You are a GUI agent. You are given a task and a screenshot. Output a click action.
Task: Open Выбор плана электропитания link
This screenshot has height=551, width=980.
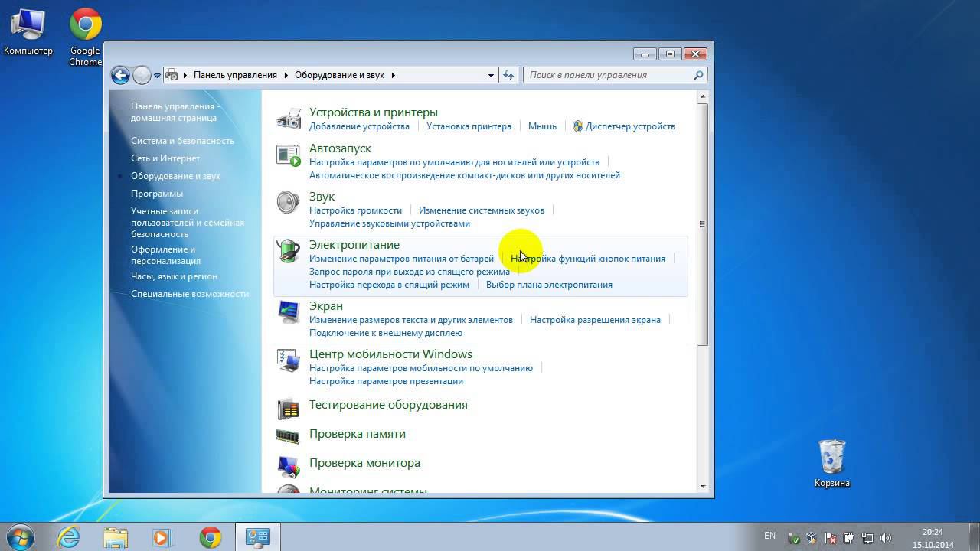click(x=549, y=285)
